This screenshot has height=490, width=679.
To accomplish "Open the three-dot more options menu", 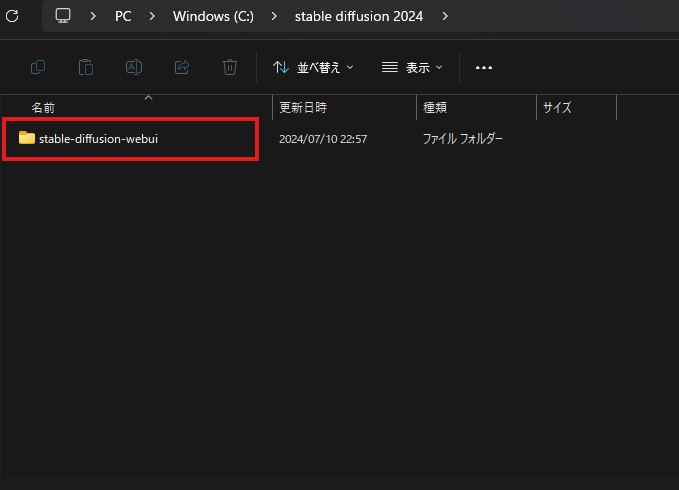I will click(x=484, y=67).
